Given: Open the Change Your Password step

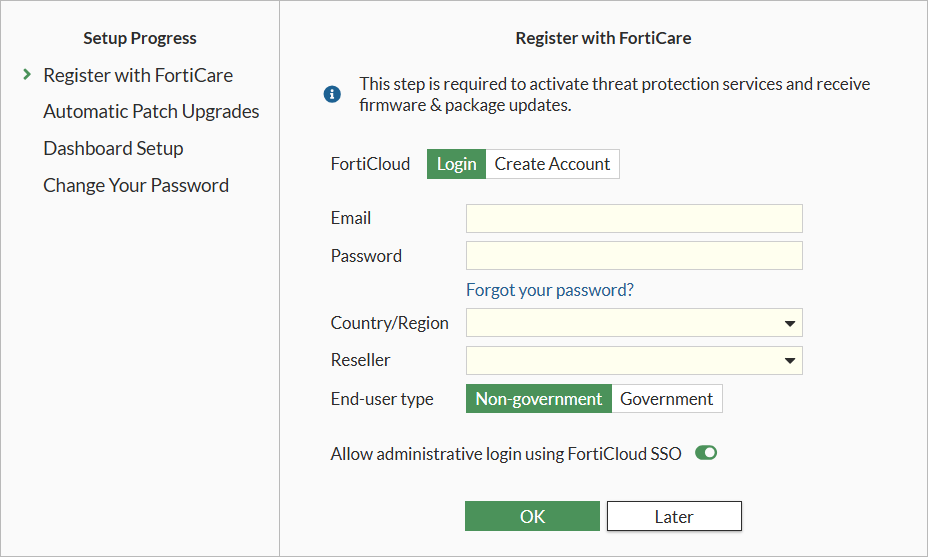Looking at the screenshot, I should tap(136, 185).
